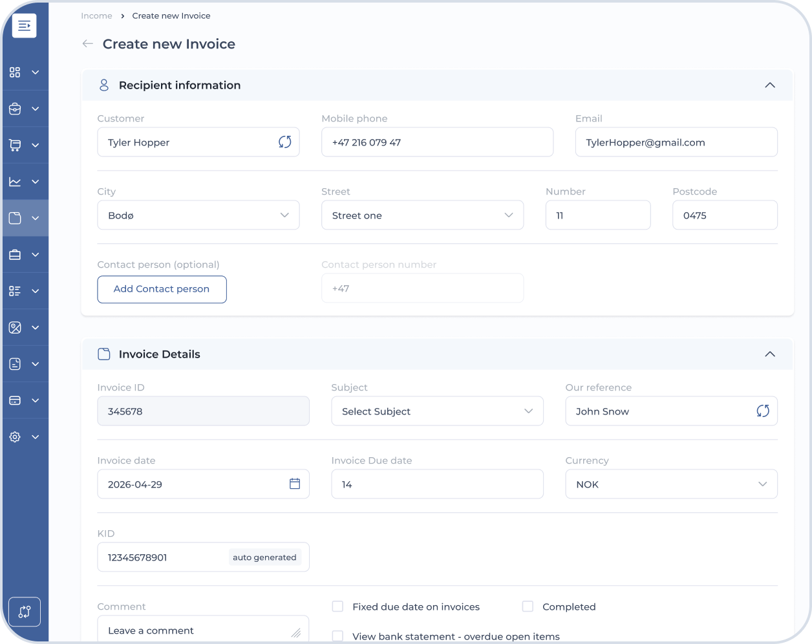
Task: Click the street Number field
Action: 598,215
